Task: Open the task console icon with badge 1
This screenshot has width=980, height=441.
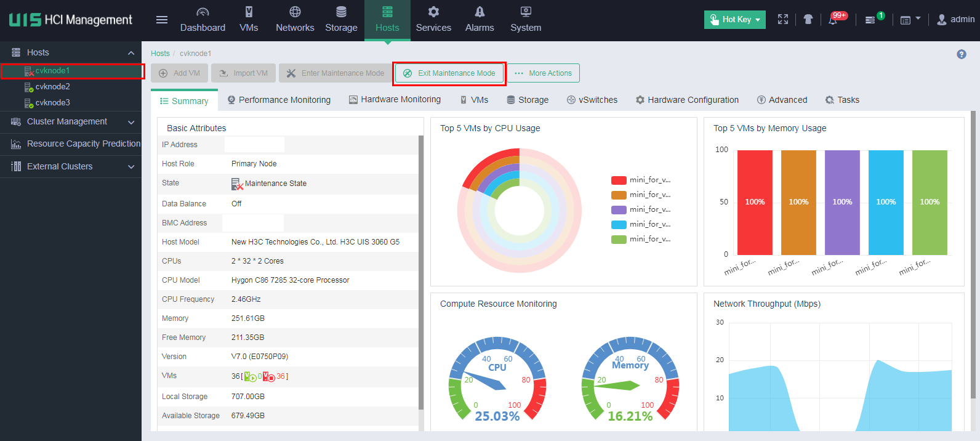Action: pyautogui.click(x=870, y=20)
